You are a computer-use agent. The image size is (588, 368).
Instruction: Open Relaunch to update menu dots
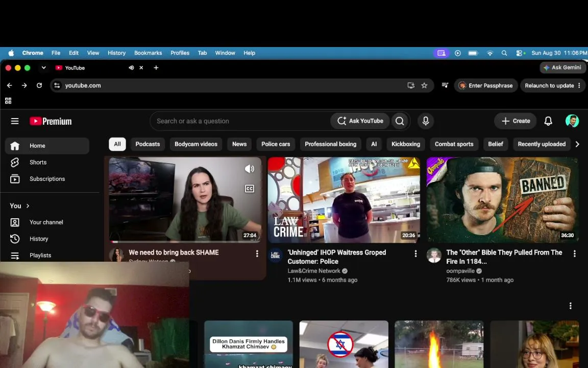(579, 86)
